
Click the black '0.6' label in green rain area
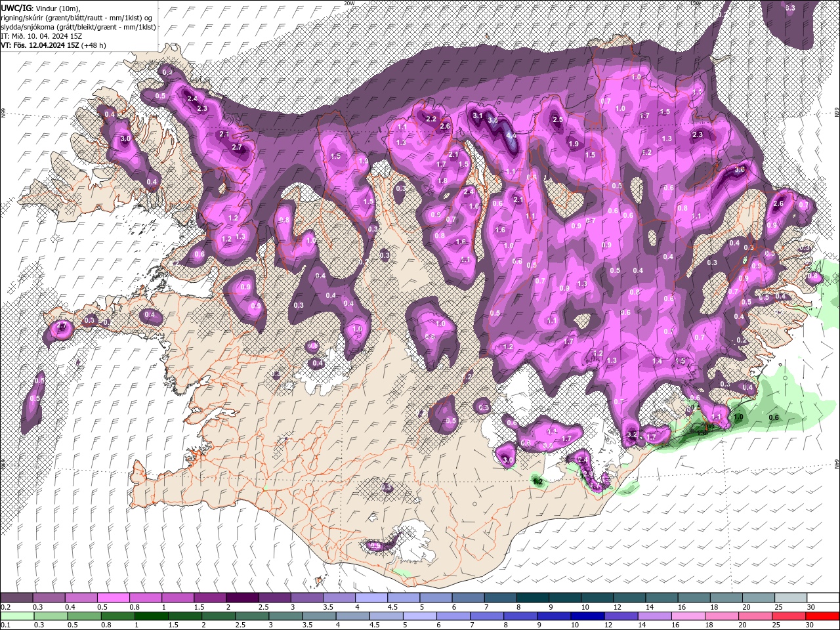774,417
